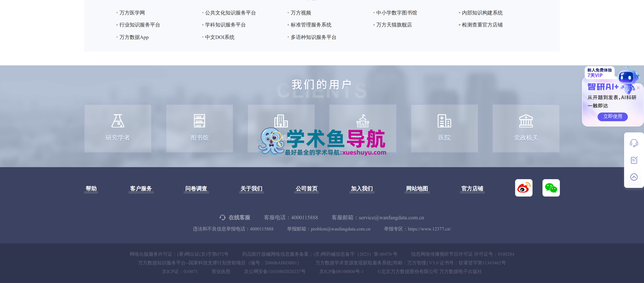Open the 万方数据App link
The height and width of the screenshot is (283, 644).
click(x=134, y=37)
